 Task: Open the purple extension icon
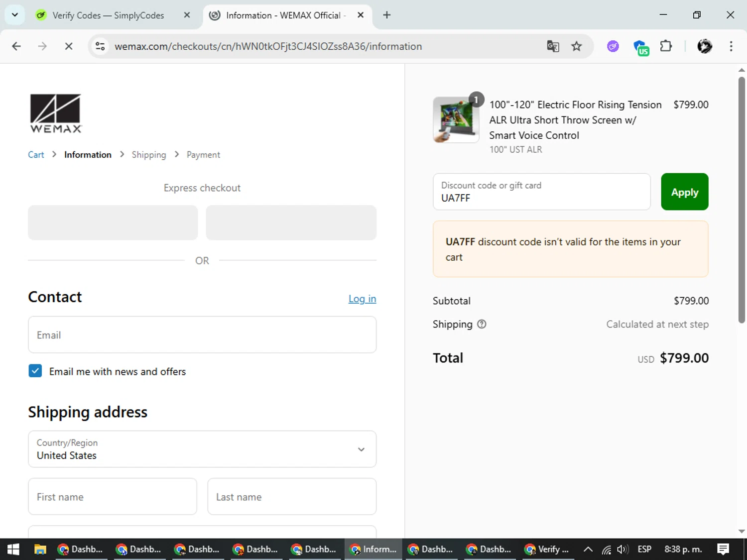tap(613, 46)
